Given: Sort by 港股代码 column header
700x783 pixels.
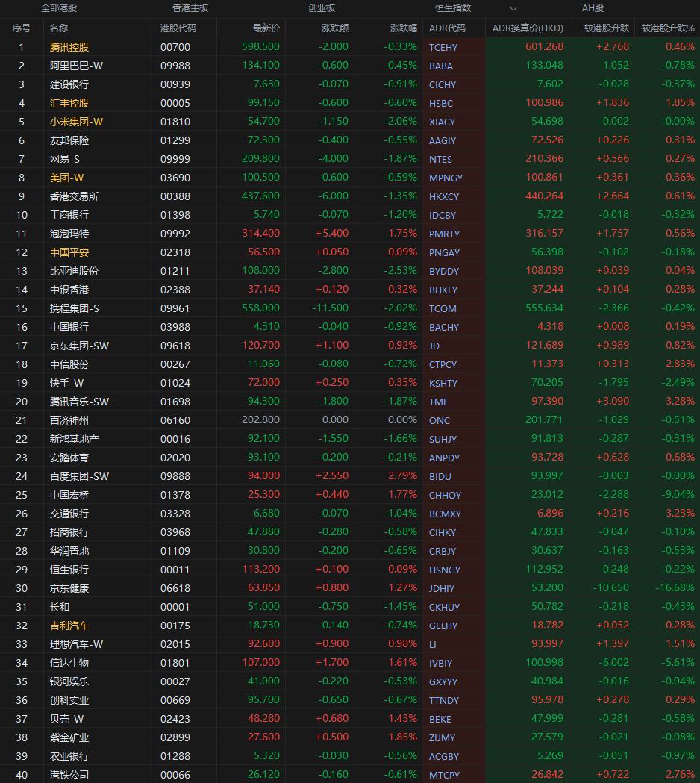Looking at the screenshot, I should coord(178,28).
